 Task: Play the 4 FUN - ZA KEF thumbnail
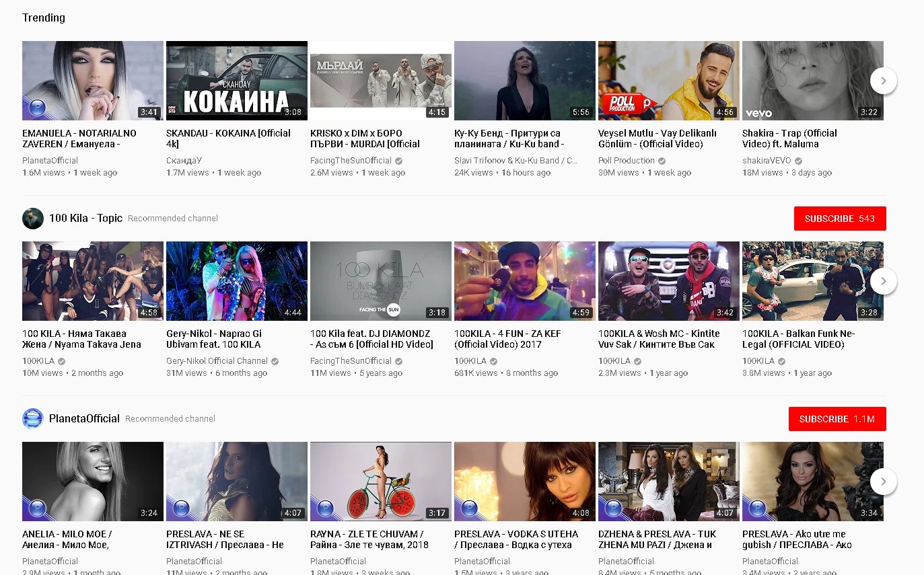pyautogui.click(x=525, y=281)
